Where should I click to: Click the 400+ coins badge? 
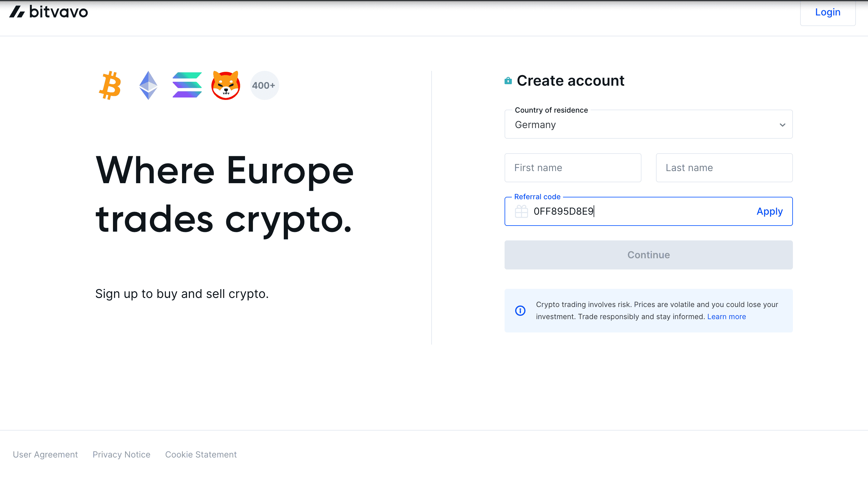point(264,85)
